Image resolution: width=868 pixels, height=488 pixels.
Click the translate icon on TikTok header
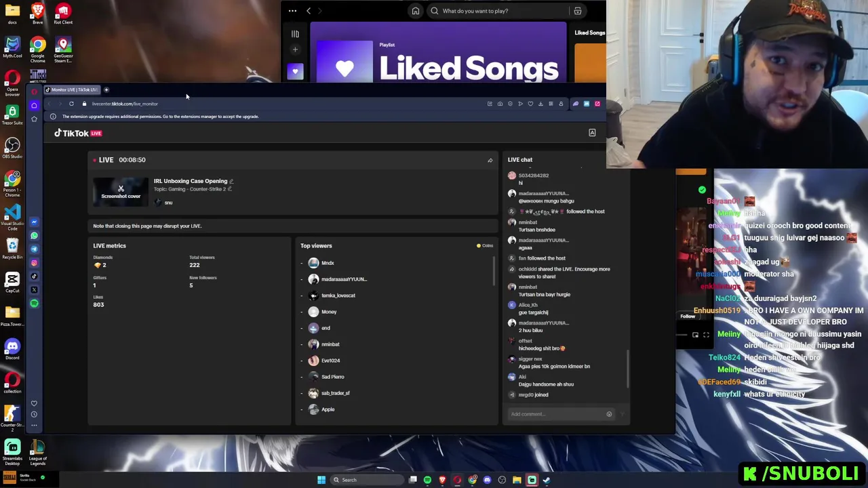click(x=592, y=133)
